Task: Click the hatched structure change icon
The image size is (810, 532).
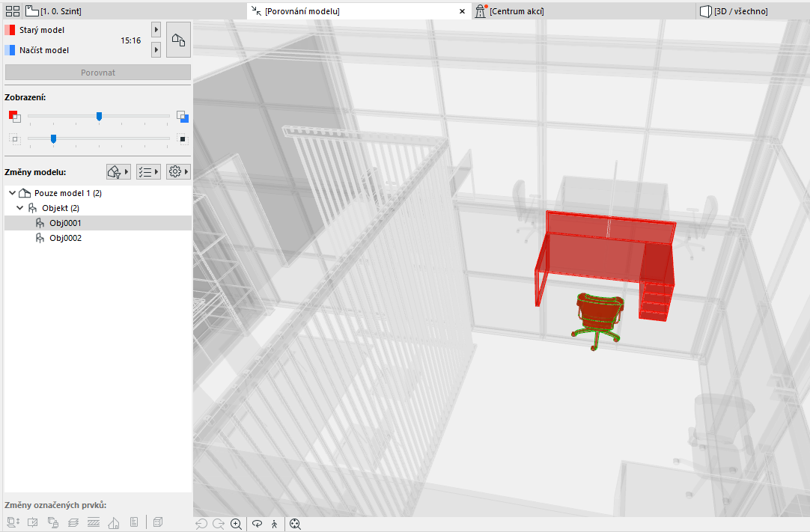Action: point(94,522)
